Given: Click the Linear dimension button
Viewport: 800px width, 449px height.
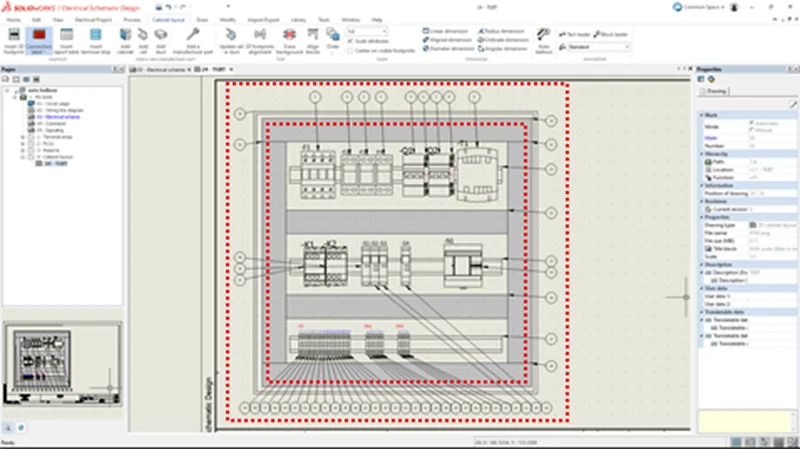Looking at the screenshot, I should click(x=444, y=31).
